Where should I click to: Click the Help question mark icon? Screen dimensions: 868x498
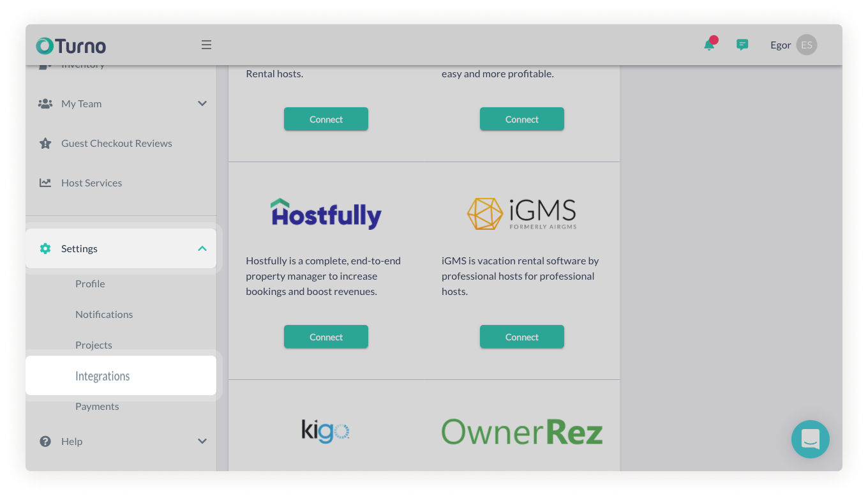[45, 441]
